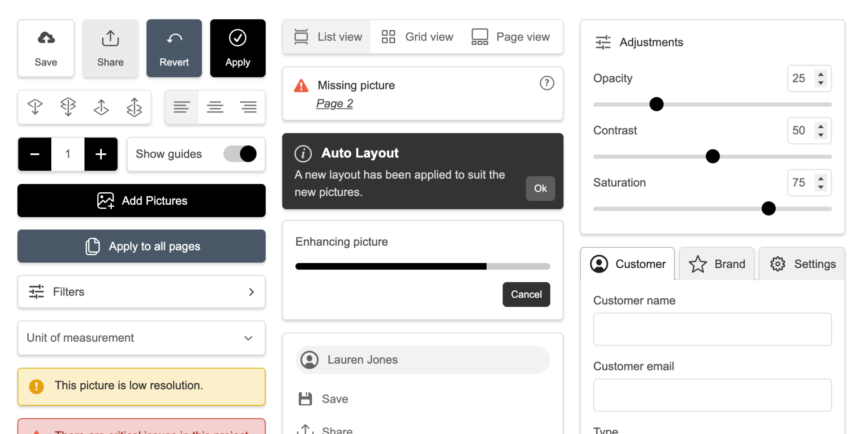Click the Contrast slider handle

(713, 157)
